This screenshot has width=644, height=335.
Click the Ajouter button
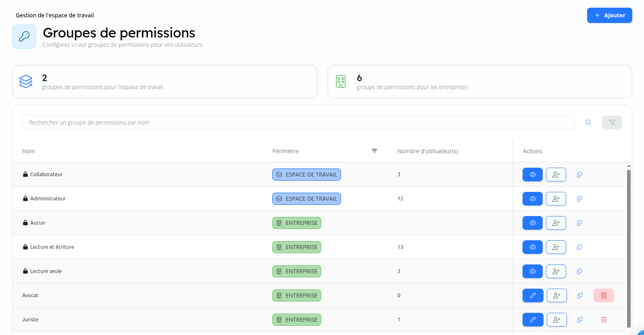(x=609, y=15)
